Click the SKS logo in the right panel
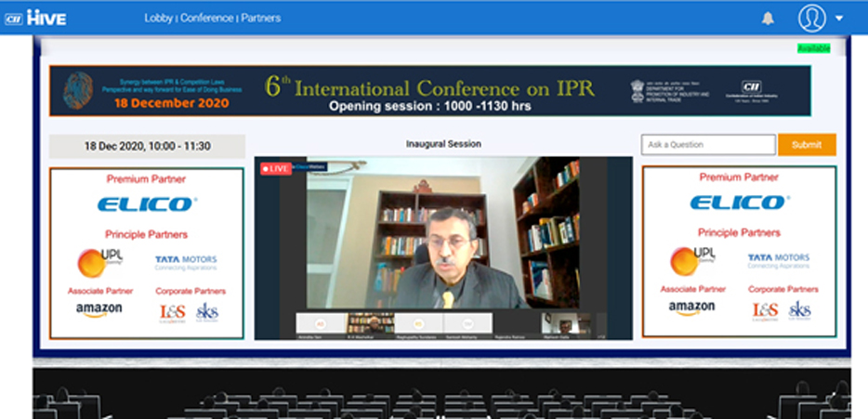The image size is (868, 419). click(x=799, y=311)
